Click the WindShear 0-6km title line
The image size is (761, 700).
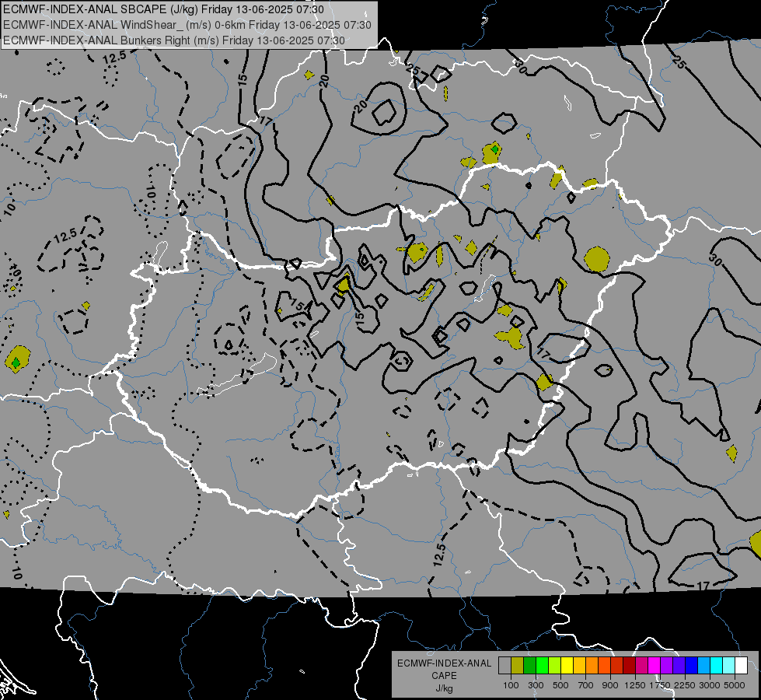click(187, 25)
